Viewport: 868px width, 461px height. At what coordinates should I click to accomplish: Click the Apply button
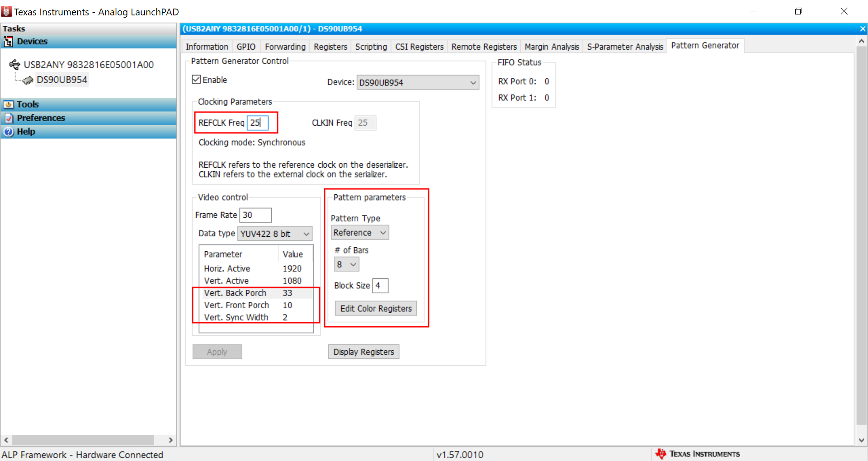pos(217,352)
